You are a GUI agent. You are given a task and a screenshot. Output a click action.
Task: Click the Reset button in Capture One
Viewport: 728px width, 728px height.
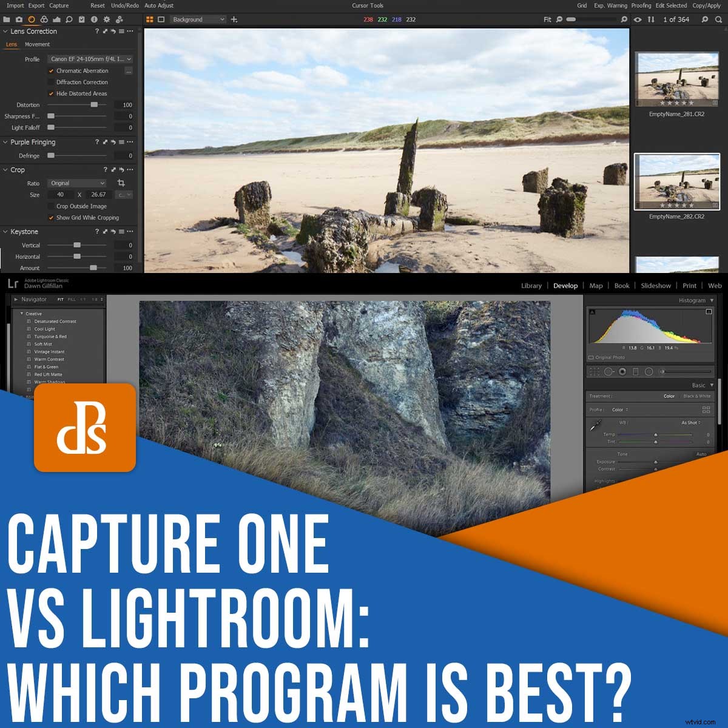pyautogui.click(x=97, y=5)
